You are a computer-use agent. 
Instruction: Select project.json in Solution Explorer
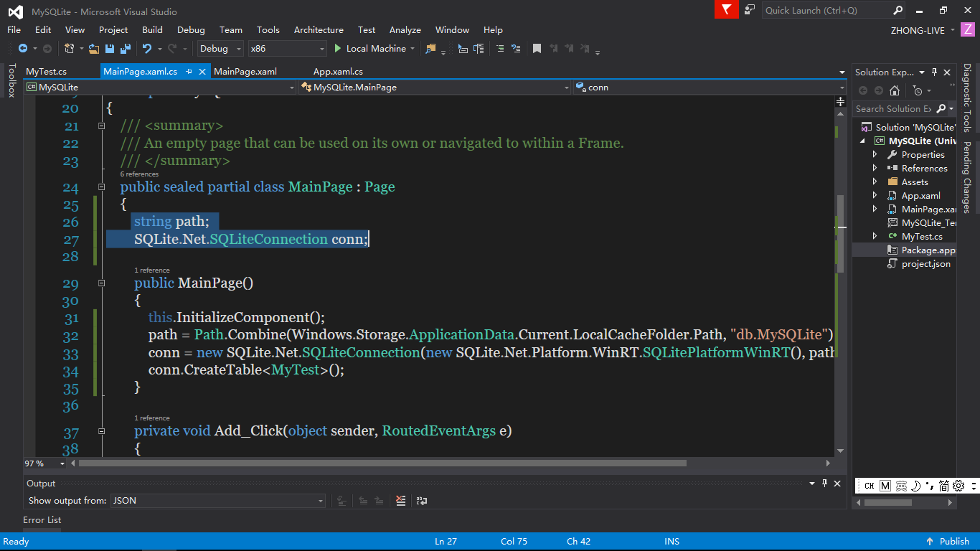[x=925, y=264]
